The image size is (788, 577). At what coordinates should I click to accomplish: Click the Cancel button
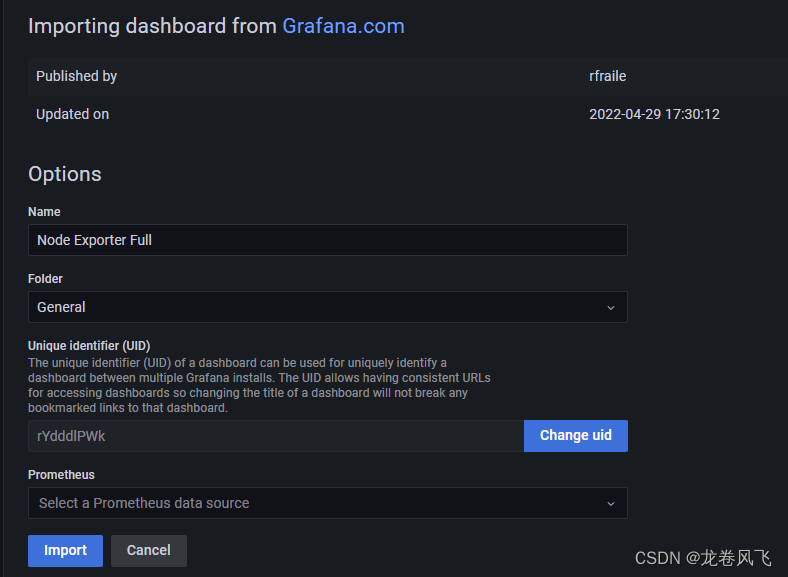click(149, 551)
